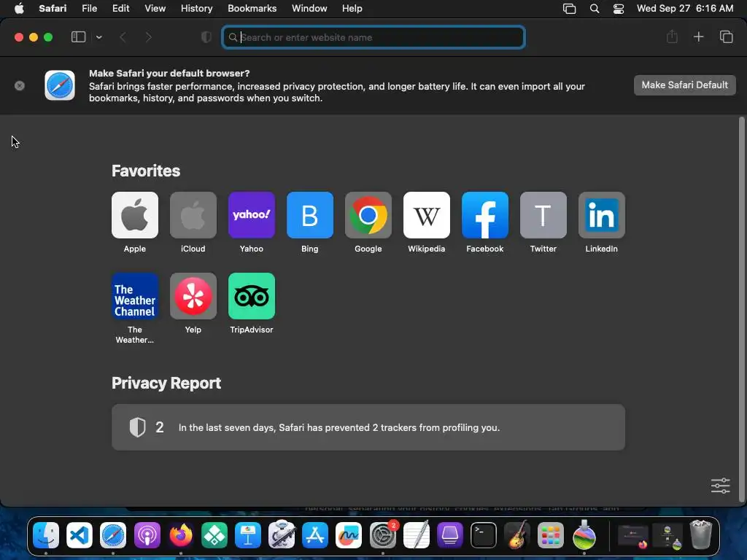Open the View menu

pos(155,8)
